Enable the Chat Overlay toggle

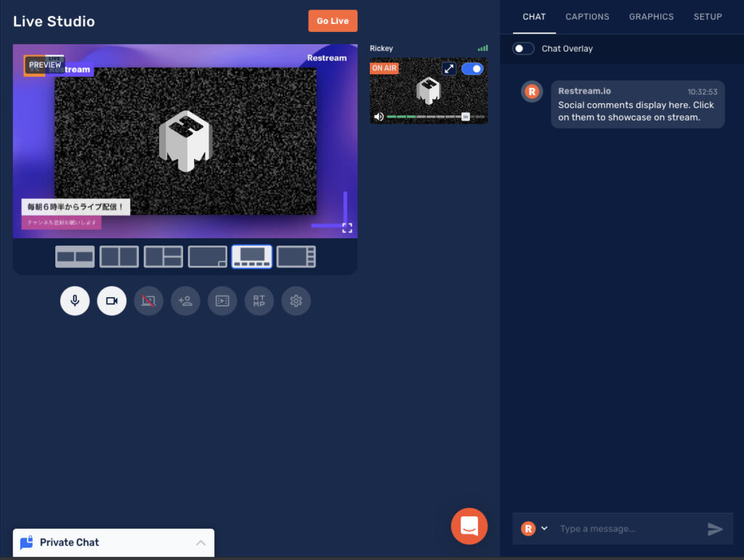point(523,49)
